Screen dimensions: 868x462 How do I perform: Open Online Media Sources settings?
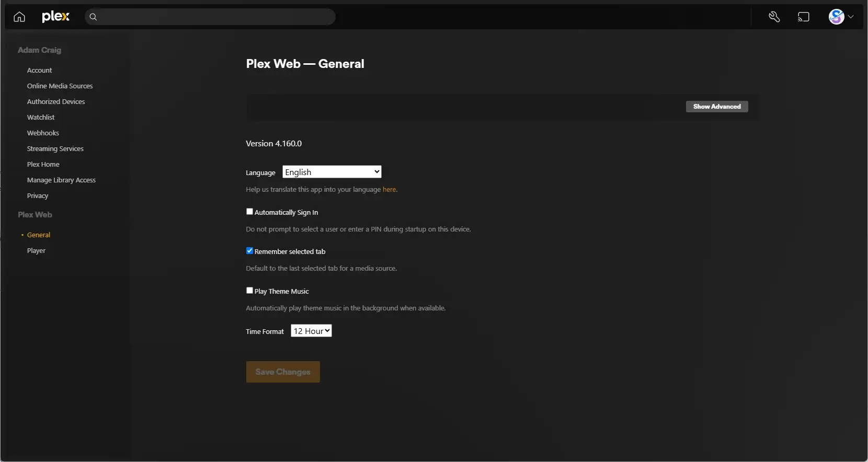pyautogui.click(x=60, y=86)
